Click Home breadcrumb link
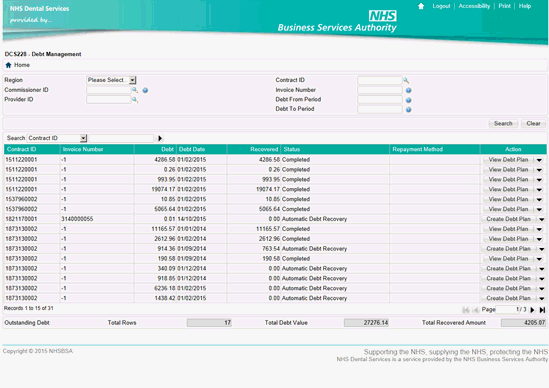 pyautogui.click(x=22, y=65)
